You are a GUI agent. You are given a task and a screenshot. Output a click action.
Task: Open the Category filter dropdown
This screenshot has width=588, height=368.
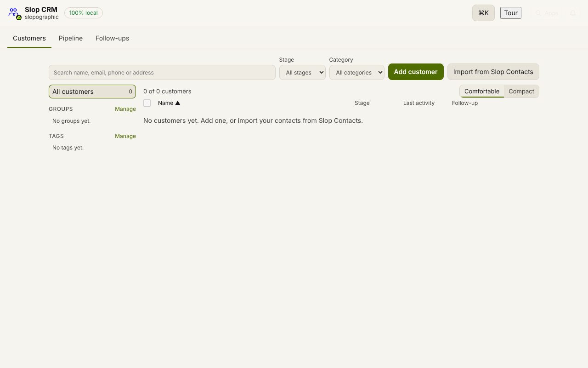pos(357,72)
